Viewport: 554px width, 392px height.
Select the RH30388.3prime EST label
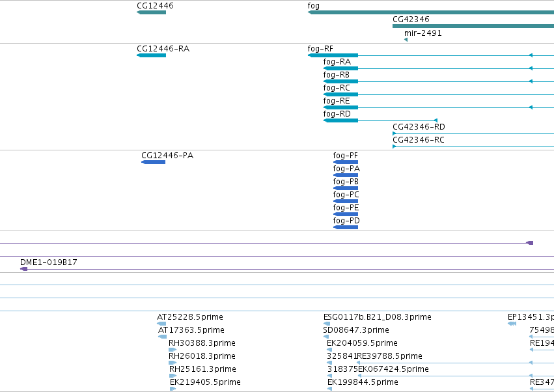pyautogui.click(x=202, y=343)
